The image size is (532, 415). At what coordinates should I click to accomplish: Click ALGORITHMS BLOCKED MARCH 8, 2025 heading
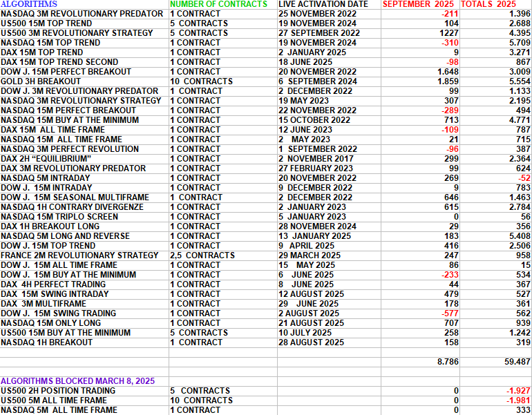click(77, 381)
